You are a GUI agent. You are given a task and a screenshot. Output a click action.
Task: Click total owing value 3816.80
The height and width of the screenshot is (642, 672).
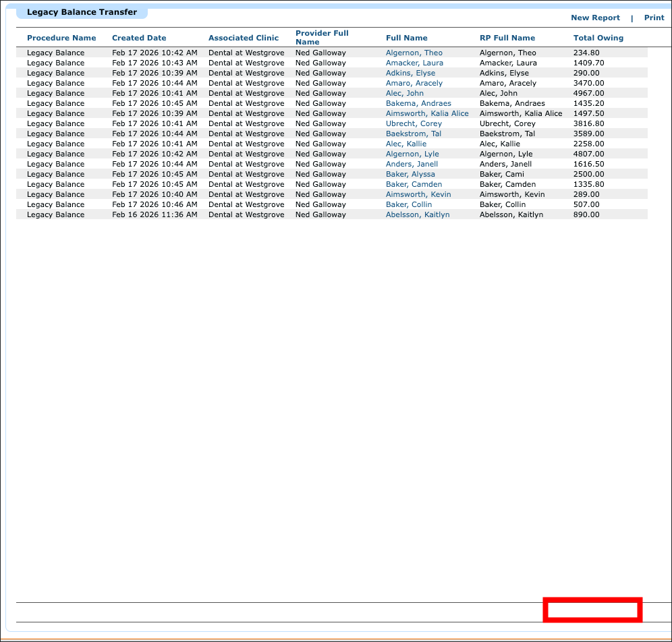pyautogui.click(x=589, y=123)
